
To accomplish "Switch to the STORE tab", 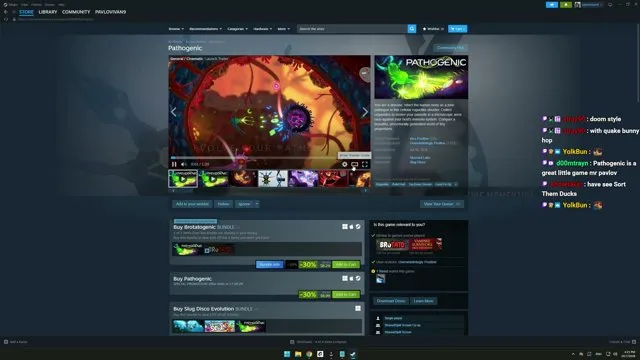I will 26,12.
